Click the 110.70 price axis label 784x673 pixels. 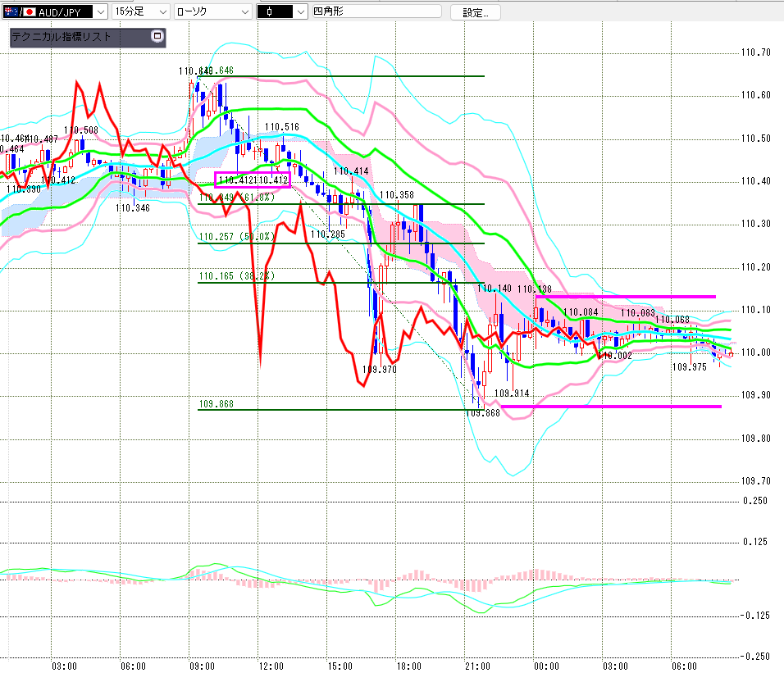[755, 52]
